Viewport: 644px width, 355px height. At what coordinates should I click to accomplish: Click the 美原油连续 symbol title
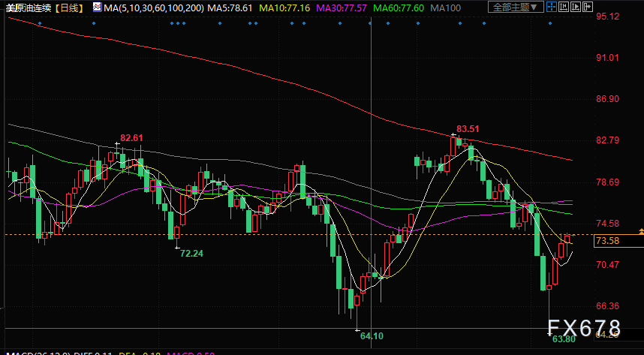(x=27, y=8)
